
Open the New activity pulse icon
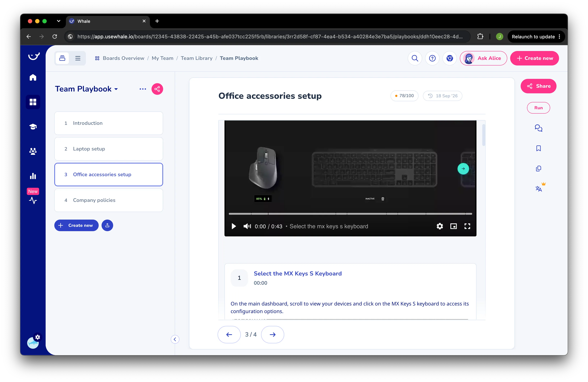[33, 200]
